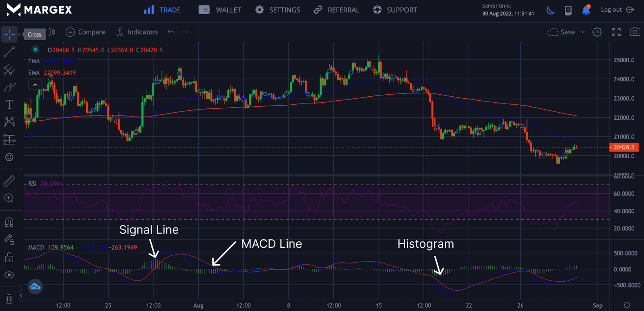This screenshot has width=644, height=311.
Task: Take a chart snapshot with camera icon
Action: (635, 32)
